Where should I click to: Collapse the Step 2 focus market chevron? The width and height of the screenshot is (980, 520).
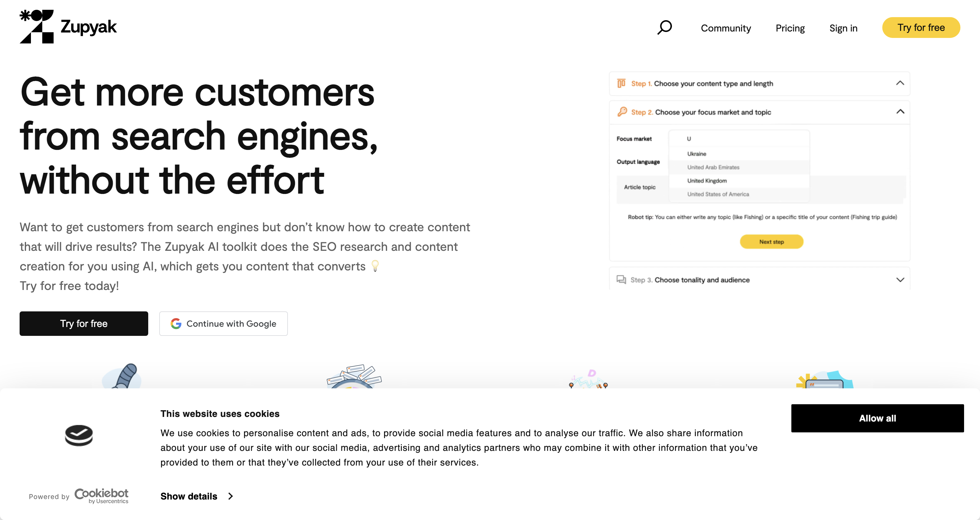click(x=900, y=112)
